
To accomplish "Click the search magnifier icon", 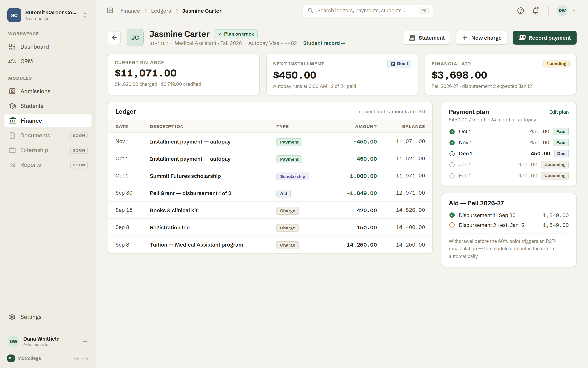I will pos(310,10).
